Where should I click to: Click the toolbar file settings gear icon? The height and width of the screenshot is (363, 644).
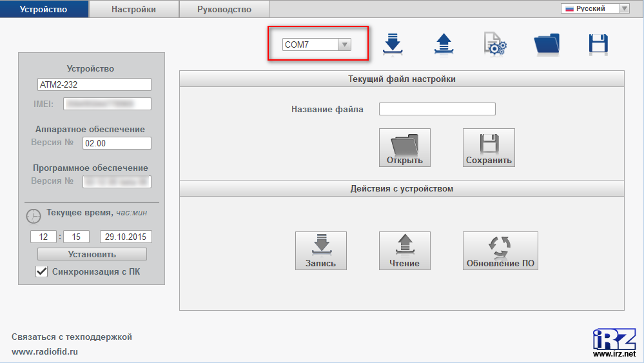(x=495, y=43)
